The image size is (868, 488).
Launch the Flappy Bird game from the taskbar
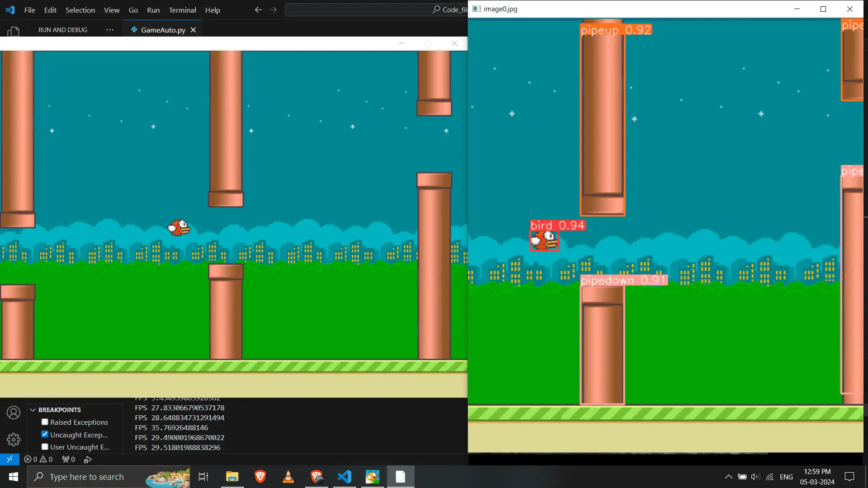[x=373, y=476]
